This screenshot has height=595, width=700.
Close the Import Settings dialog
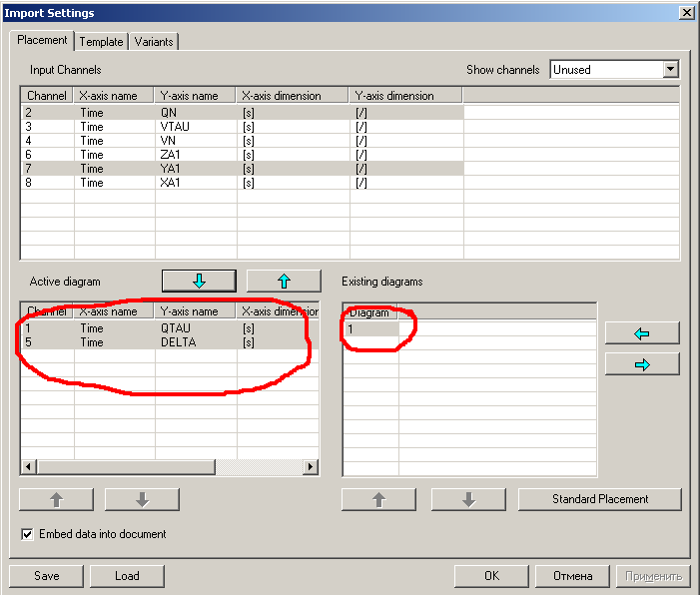click(x=686, y=12)
